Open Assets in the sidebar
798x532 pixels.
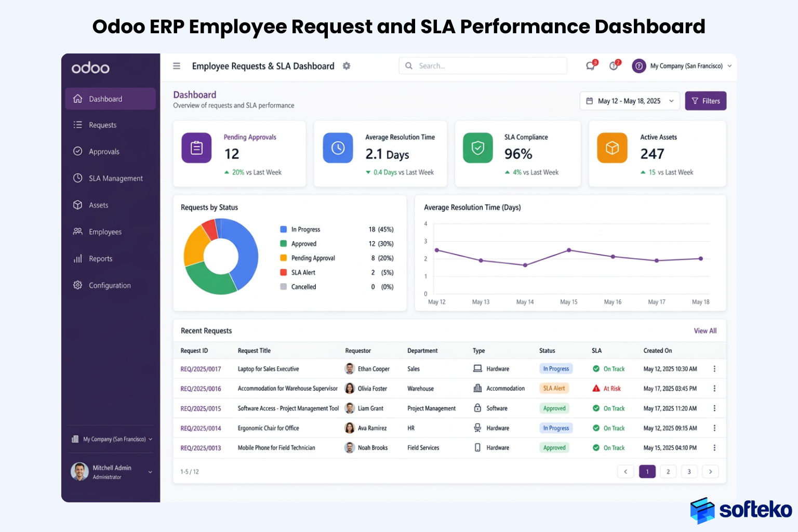110,205
